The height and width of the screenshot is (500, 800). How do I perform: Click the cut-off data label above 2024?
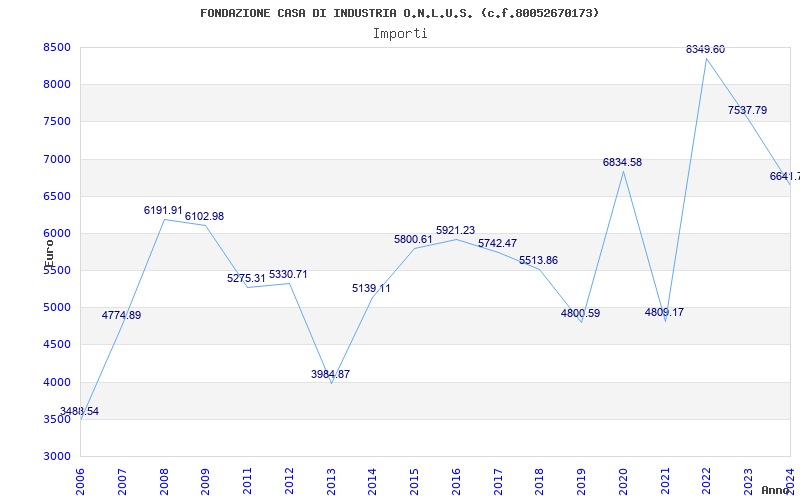(x=785, y=177)
